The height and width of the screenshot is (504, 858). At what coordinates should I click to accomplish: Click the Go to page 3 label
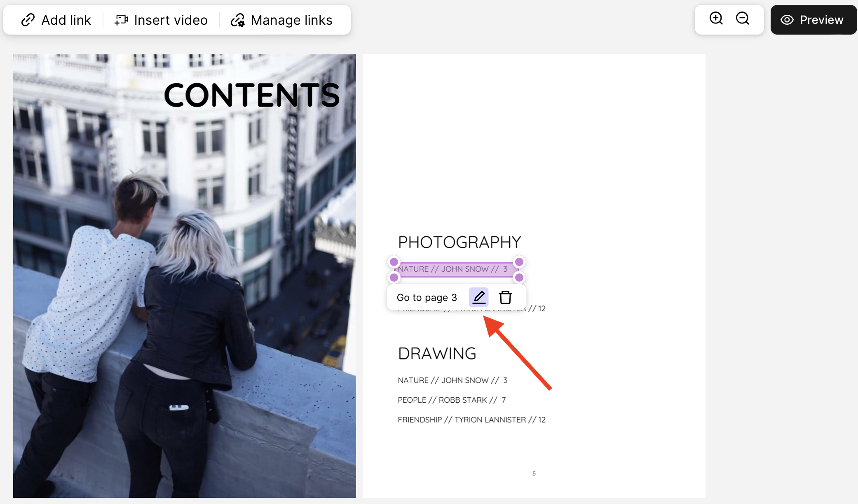427,298
